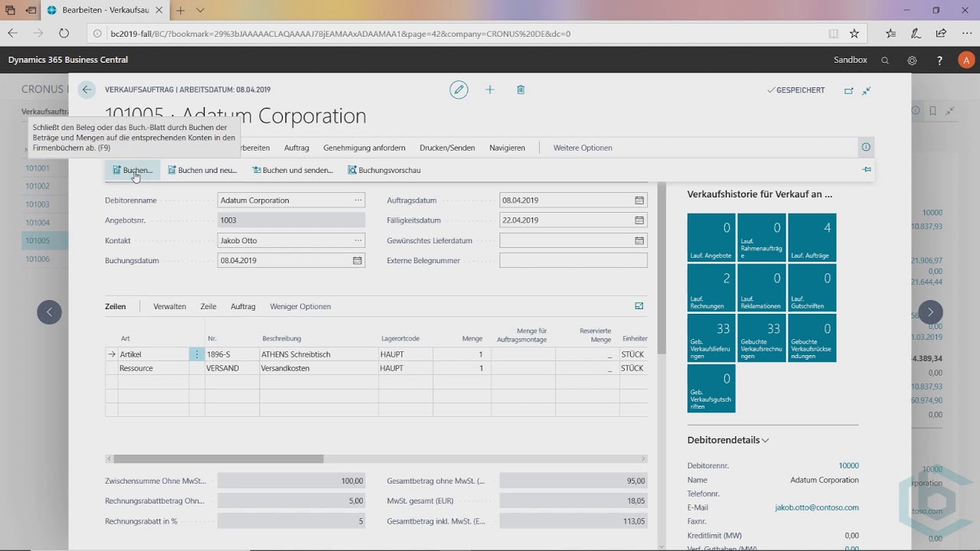Show the next sales order with right arrow
Screen dimensions: 980x551
point(930,311)
